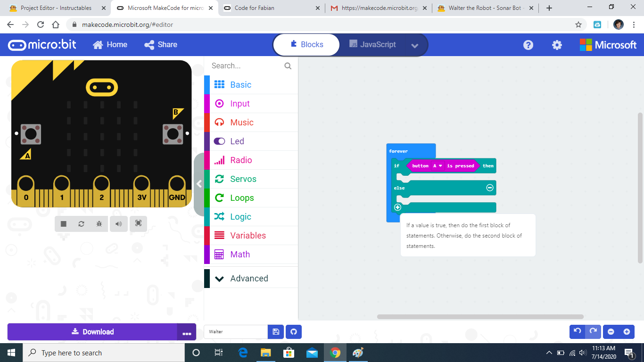This screenshot has width=644, height=362.
Task: Open the Led blocks category
Action: tap(251, 141)
